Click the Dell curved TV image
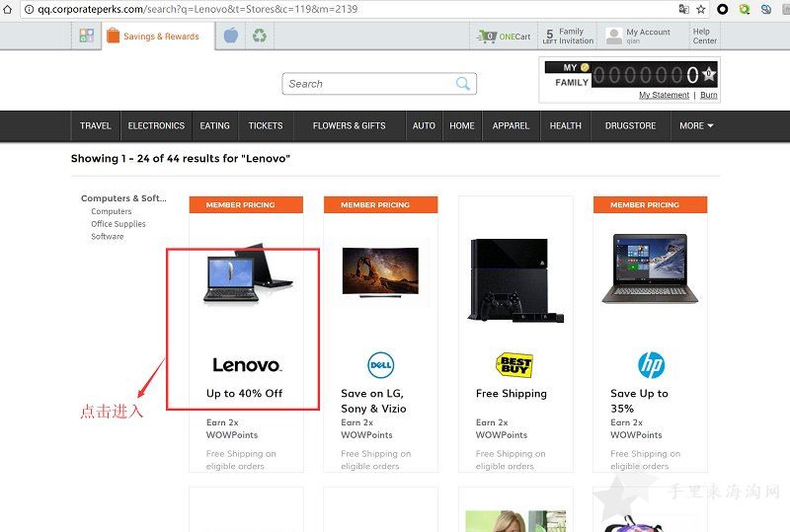 pos(380,272)
